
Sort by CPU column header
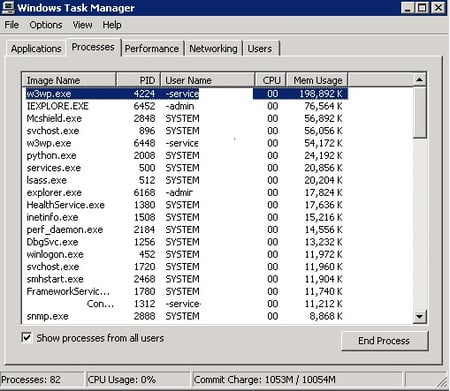pyautogui.click(x=270, y=80)
